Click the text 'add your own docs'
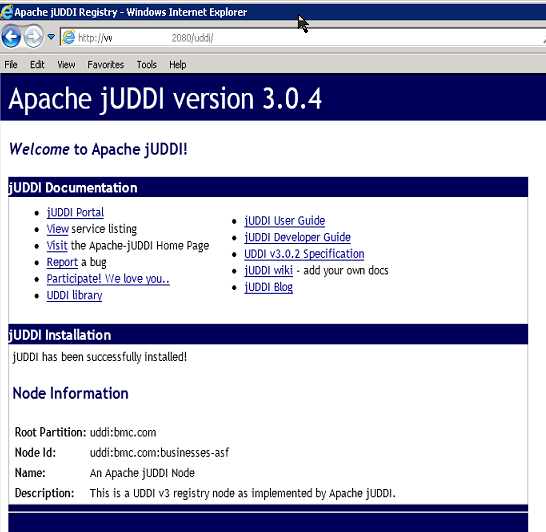Image resolution: width=546 pixels, height=532 pixels. tap(346, 271)
